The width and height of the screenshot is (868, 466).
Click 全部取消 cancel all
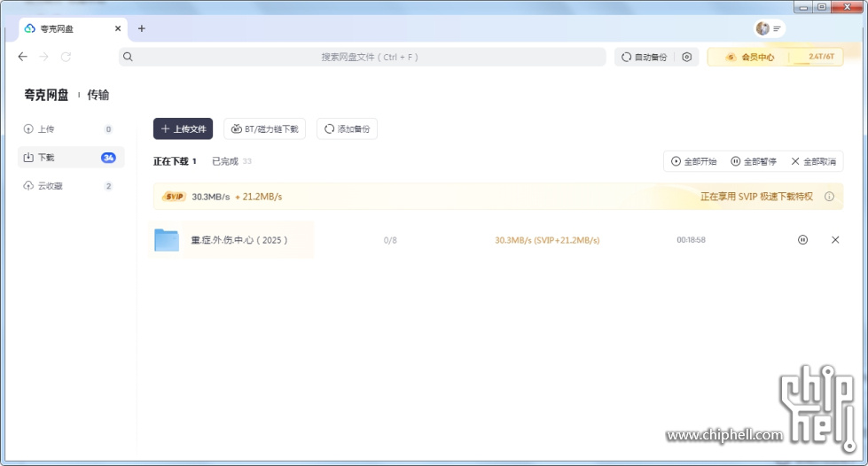[813, 161]
